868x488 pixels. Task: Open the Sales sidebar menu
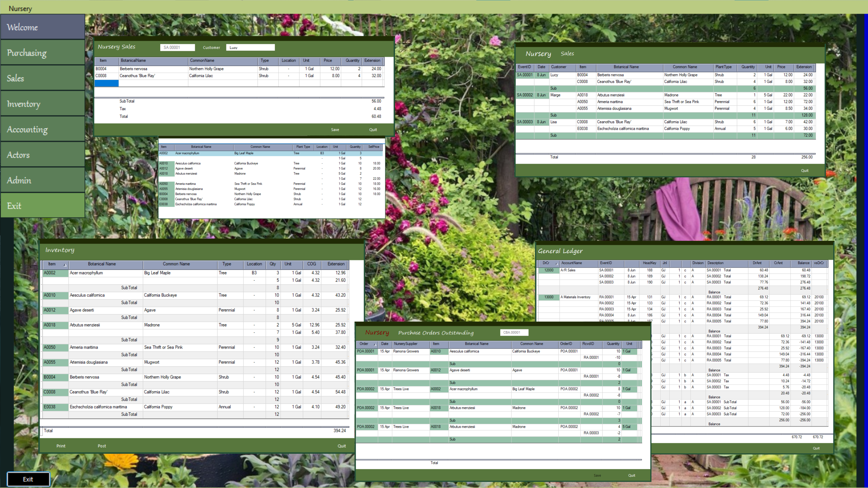(x=42, y=78)
